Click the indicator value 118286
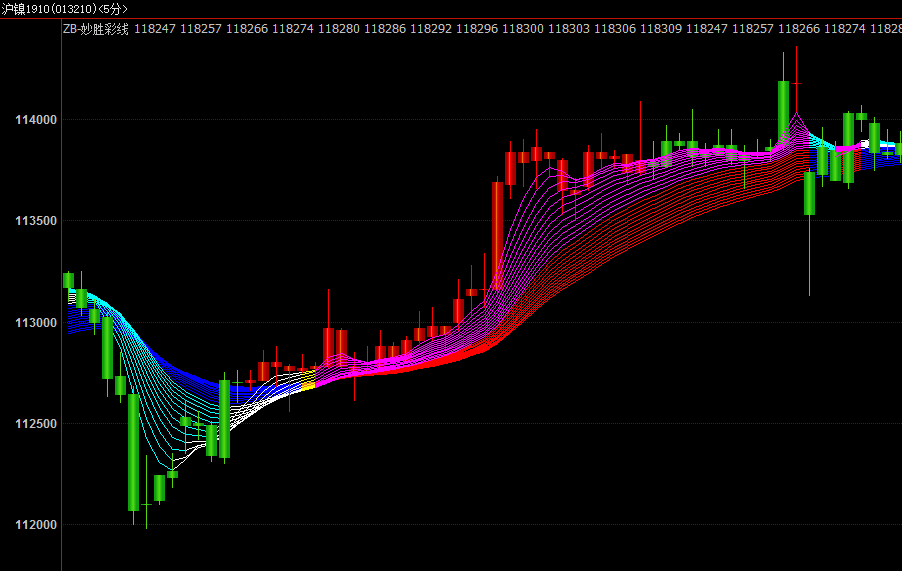This screenshot has height=571, width=902. (384, 29)
